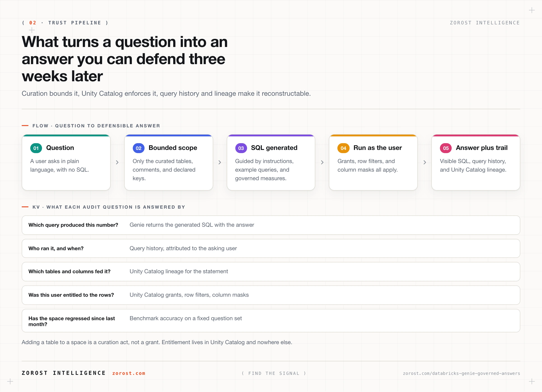Open the zorost.com link in the footer
Viewport: 542px width, 392px height.
(x=129, y=373)
